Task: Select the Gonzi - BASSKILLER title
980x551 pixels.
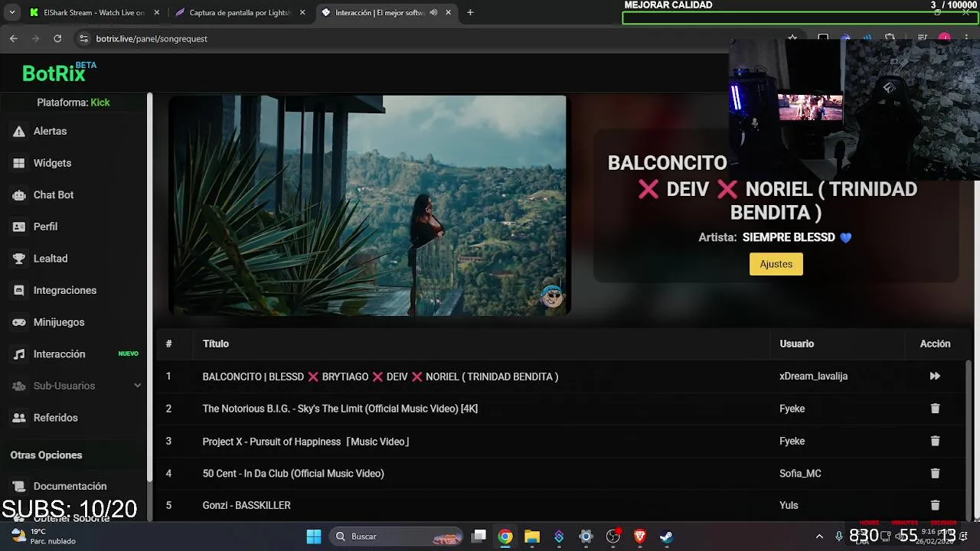Action: coord(247,505)
